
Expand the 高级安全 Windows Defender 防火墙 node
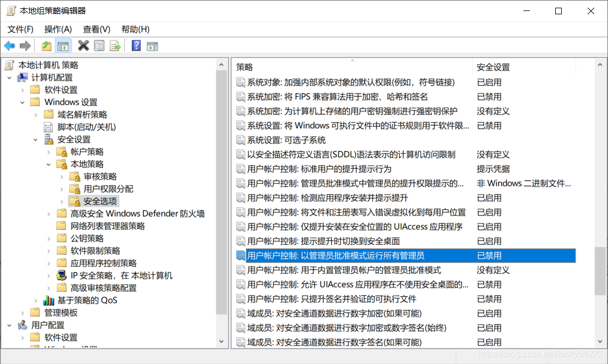[x=49, y=214]
